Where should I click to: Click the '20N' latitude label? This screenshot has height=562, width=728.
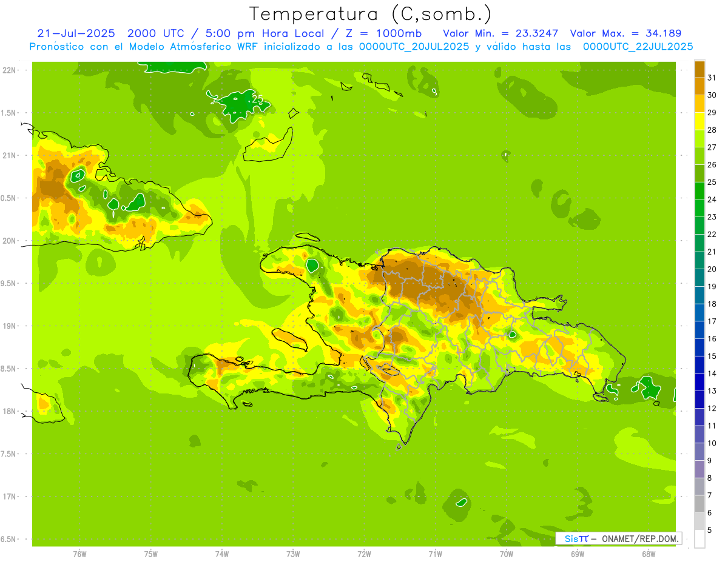point(9,241)
